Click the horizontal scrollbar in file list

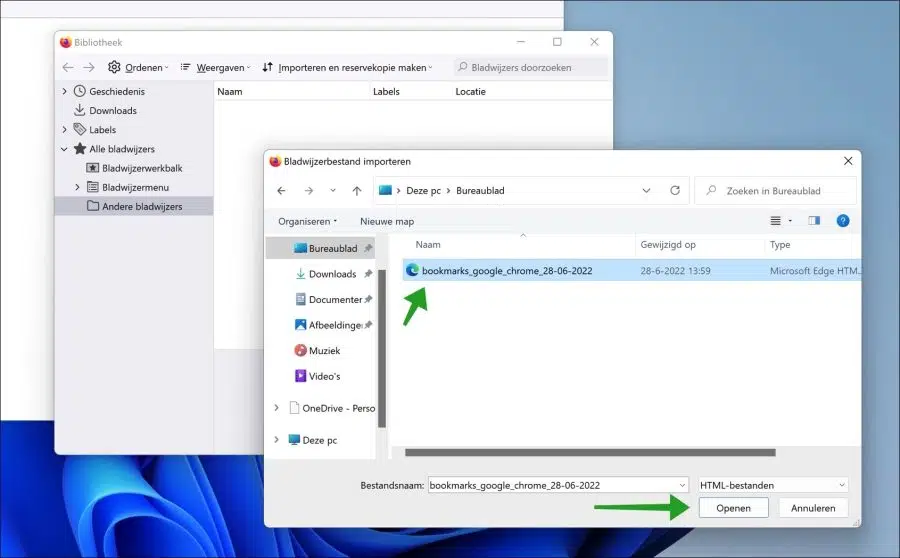coord(590,452)
